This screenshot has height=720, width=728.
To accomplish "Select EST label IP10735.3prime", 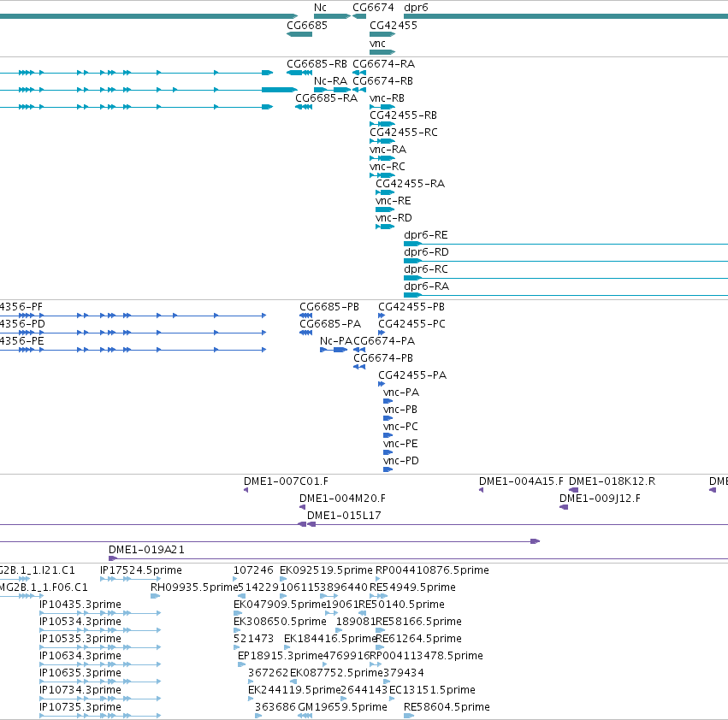I will coord(80,706).
